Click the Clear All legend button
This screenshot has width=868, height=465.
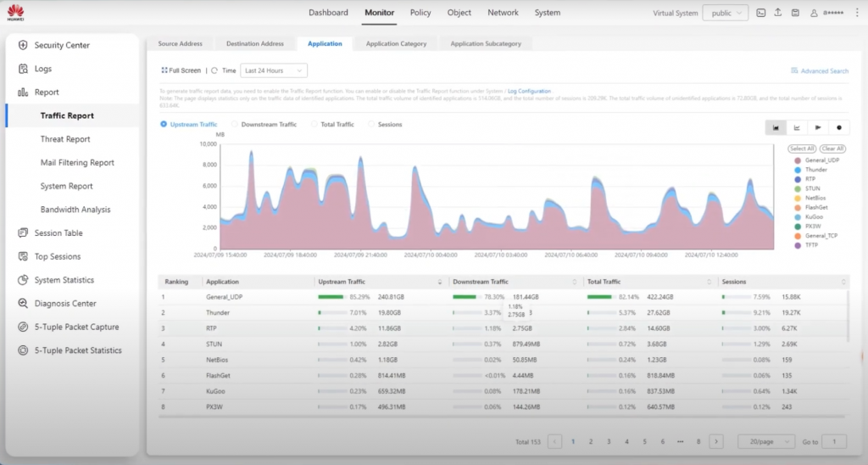coord(832,148)
